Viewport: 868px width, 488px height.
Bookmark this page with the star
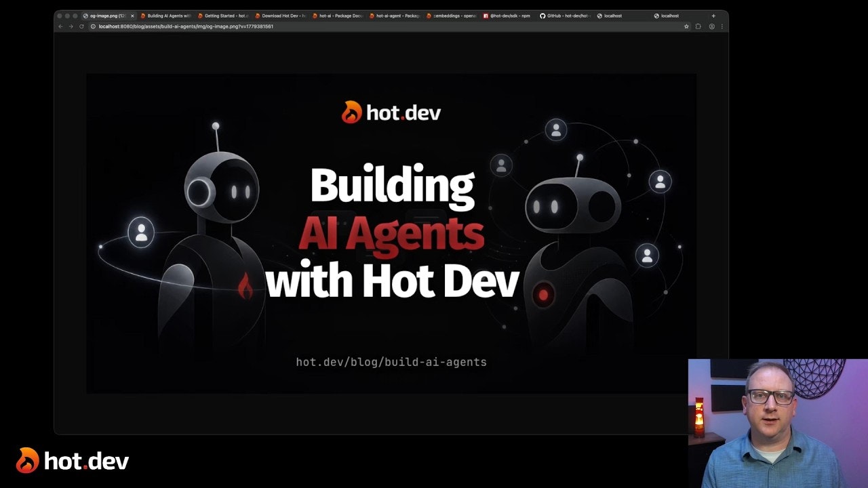[686, 26]
